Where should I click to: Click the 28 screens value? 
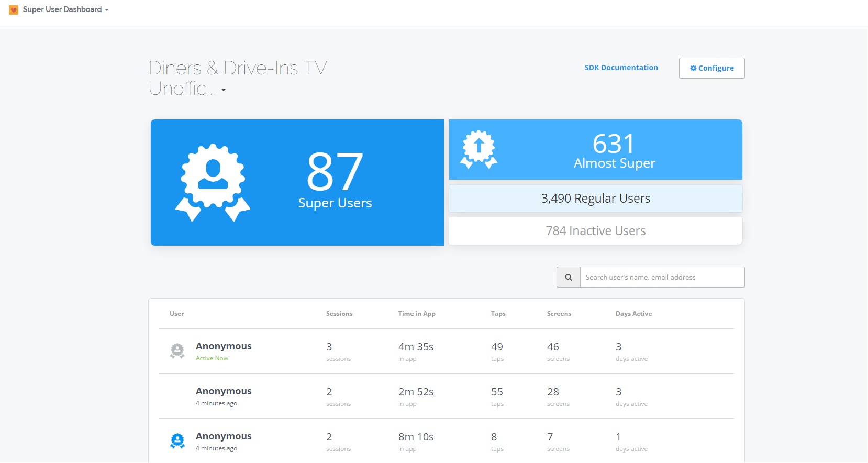click(553, 392)
